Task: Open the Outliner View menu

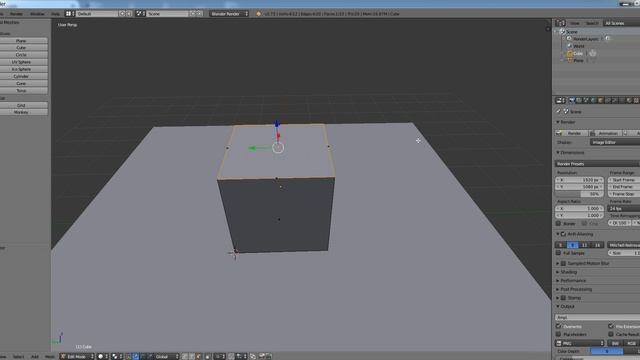Action: [575, 23]
